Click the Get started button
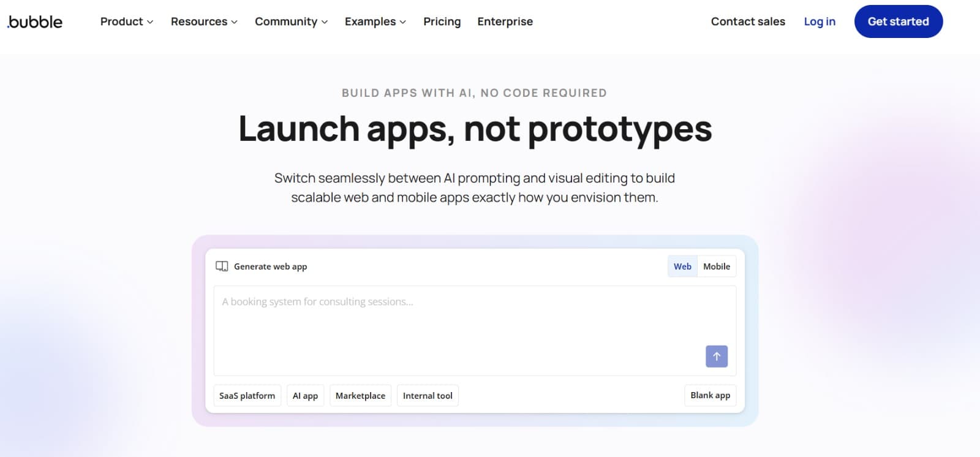Image resolution: width=980 pixels, height=457 pixels. [x=898, y=21]
